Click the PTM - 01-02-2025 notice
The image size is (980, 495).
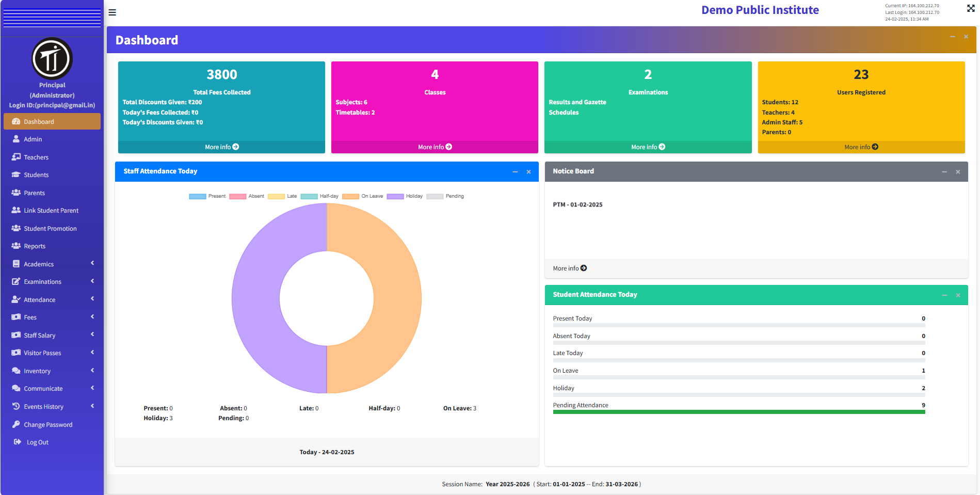click(x=577, y=205)
